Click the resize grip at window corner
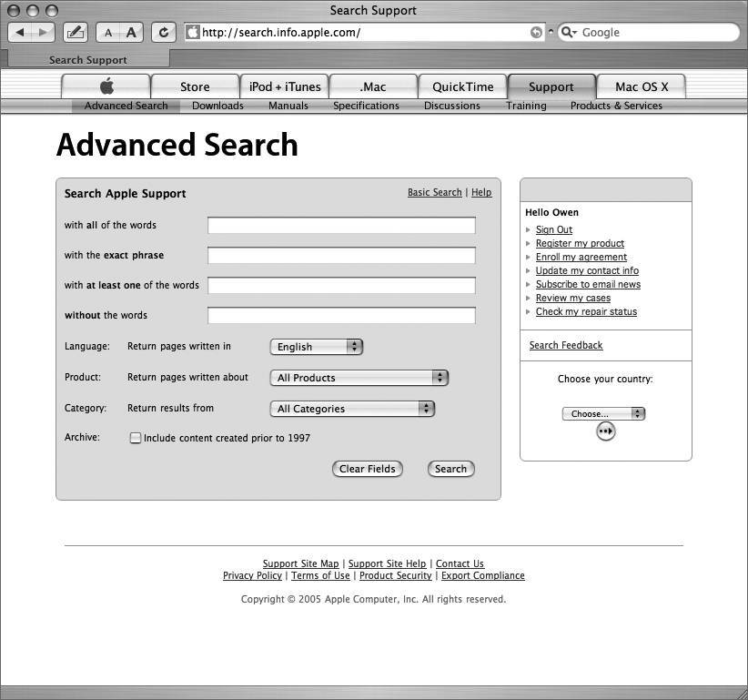 coord(742,694)
